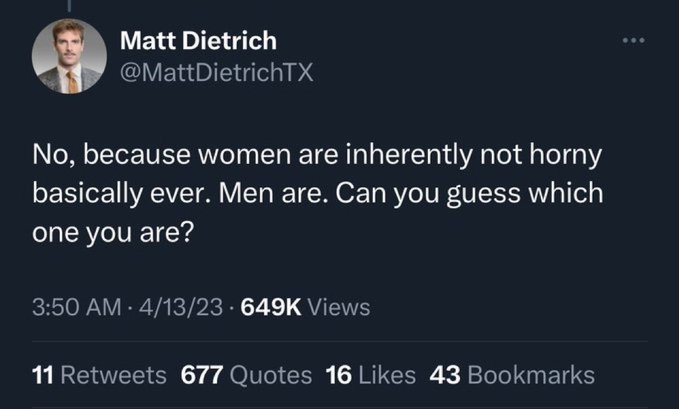Viewport: 679px width, 409px height.
Task: Show the Likes label
Action: pos(385,375)
